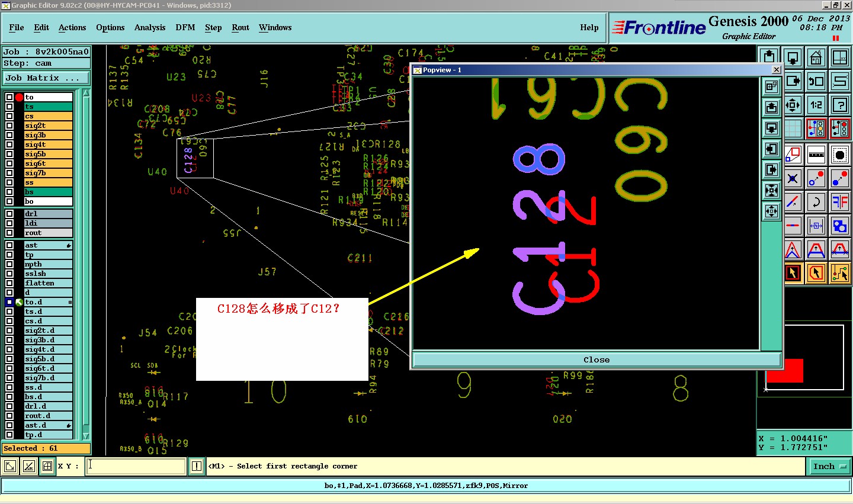Click the layer list scrollbar down arrow

coord(86,436)
